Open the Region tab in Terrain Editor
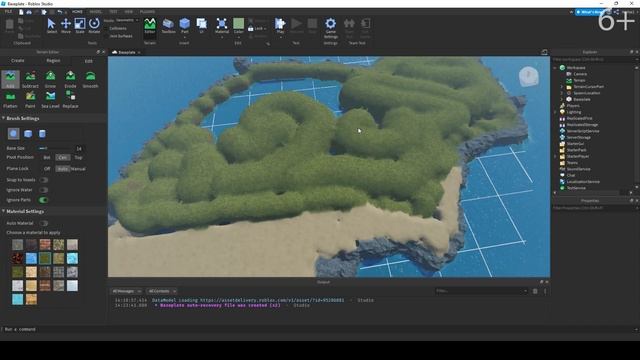This screenshot has height=360, width=640. pos(53,60)
